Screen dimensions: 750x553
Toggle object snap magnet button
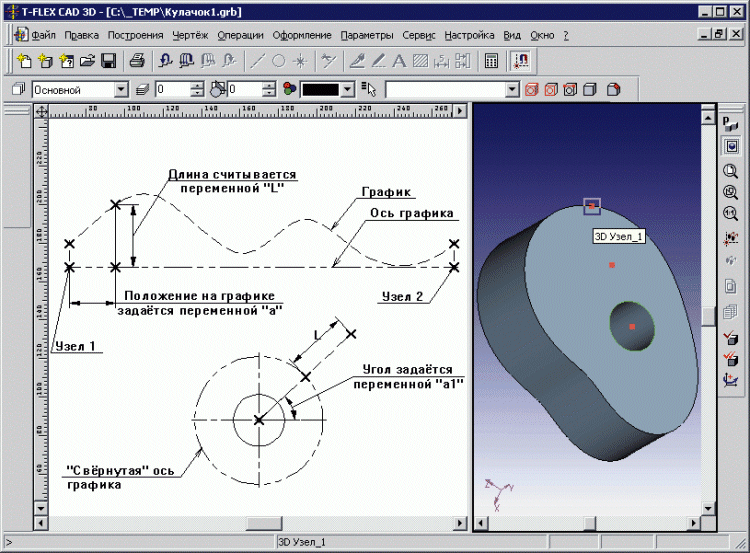click(x=520, y=61)
